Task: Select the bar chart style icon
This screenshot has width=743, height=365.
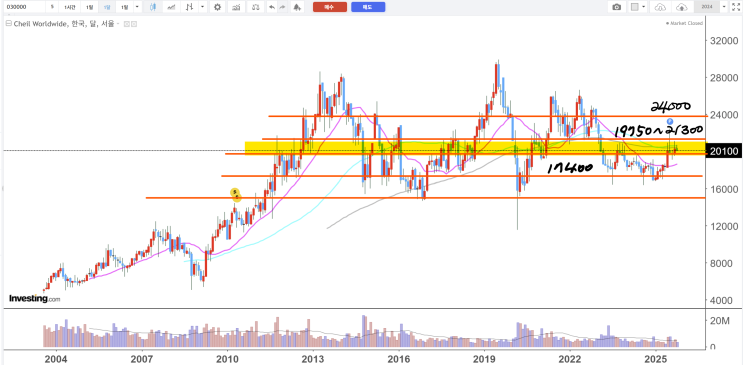Action: (190, 7)
